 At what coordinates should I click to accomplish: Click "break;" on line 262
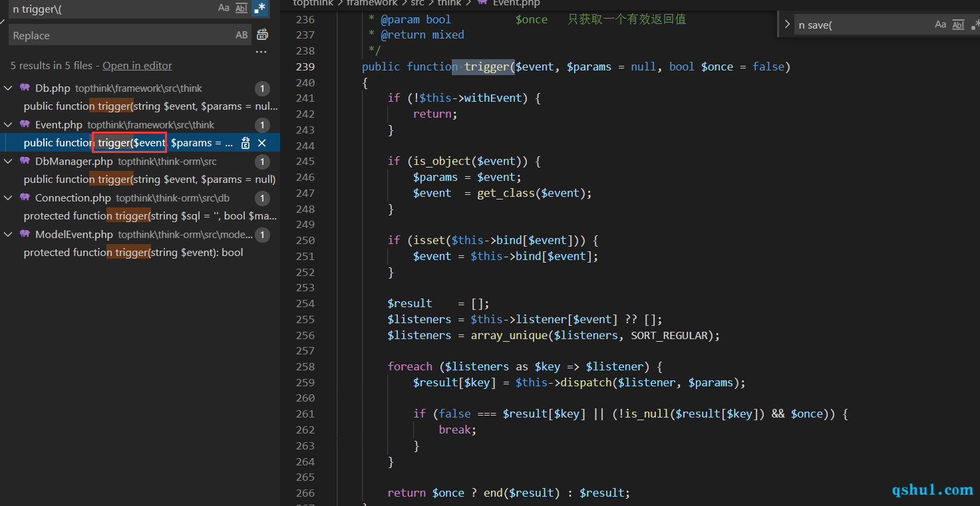tap(458, 430)
